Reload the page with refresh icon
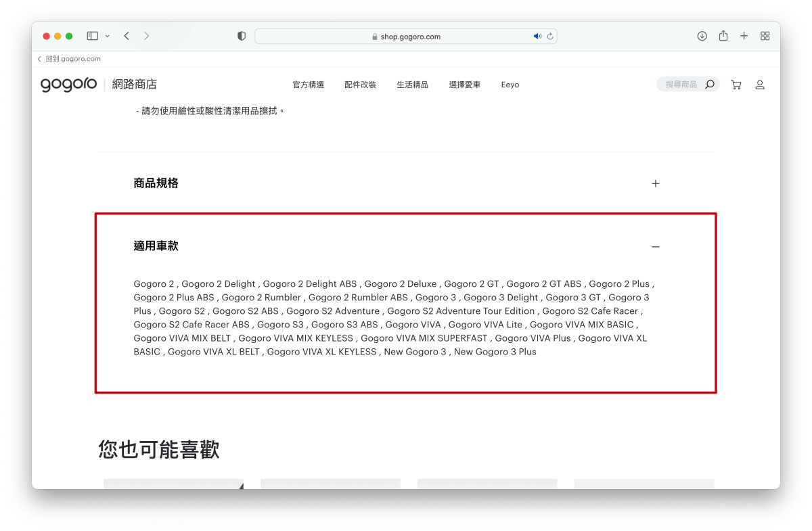The height and width of the screenshot is (531, 812). 550,37
